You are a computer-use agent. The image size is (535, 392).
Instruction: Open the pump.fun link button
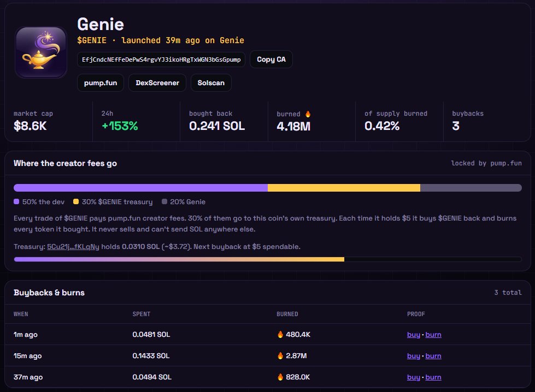[101, 83]
